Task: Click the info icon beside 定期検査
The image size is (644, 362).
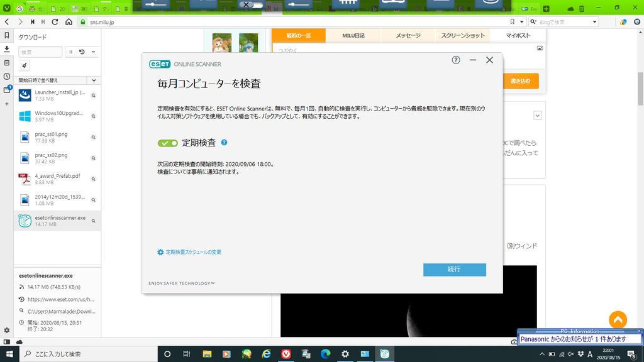Action: [224, 143]
